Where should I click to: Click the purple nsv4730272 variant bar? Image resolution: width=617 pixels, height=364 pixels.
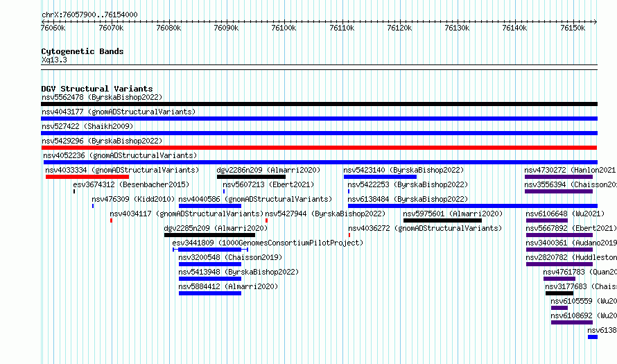point(559,177)
